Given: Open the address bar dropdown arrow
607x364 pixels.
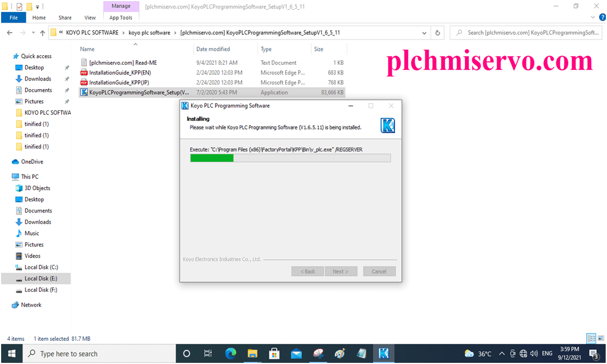Looking at the screenshot, I should tap(424, 33).
